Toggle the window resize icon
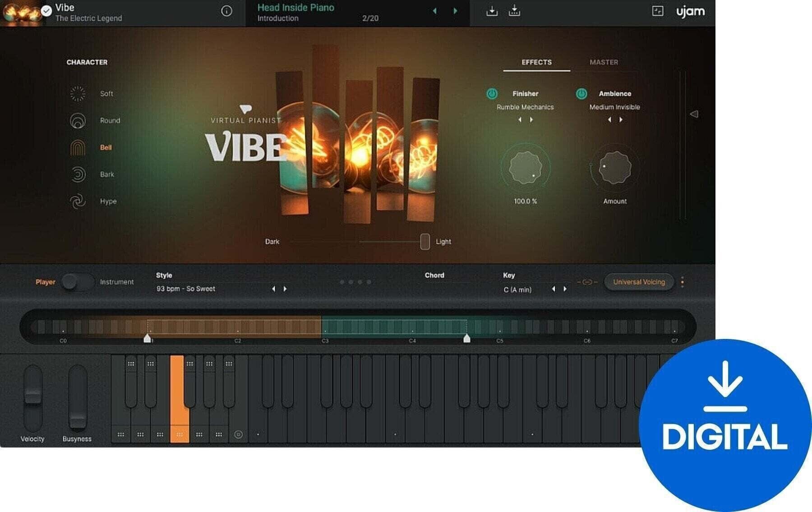Viewport: 812px width, 512px height. [x=658, y=11]
